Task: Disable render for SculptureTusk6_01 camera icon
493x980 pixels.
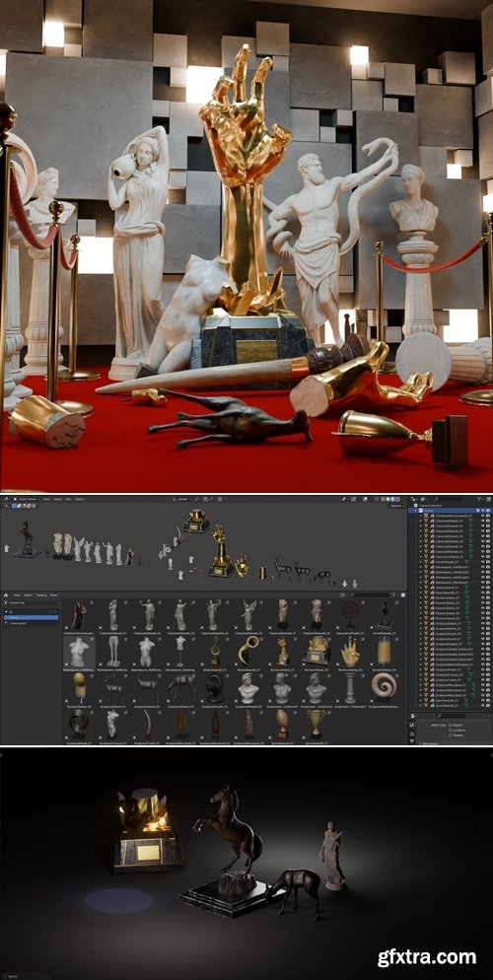Action: point(488,680)
